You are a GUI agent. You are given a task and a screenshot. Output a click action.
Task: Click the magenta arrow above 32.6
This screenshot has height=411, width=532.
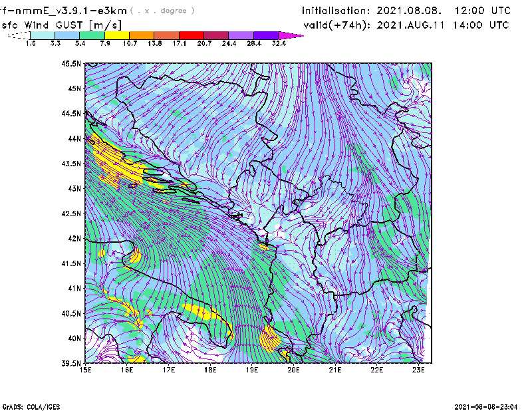[290, 35]
